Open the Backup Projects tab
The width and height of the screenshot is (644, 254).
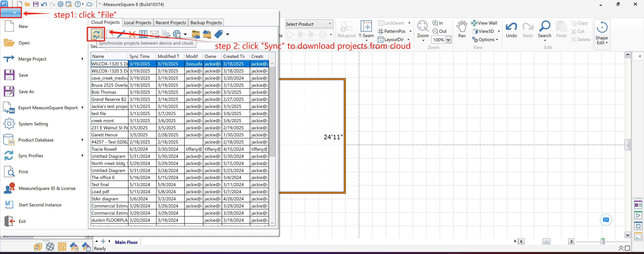click(x=206, y=22)
